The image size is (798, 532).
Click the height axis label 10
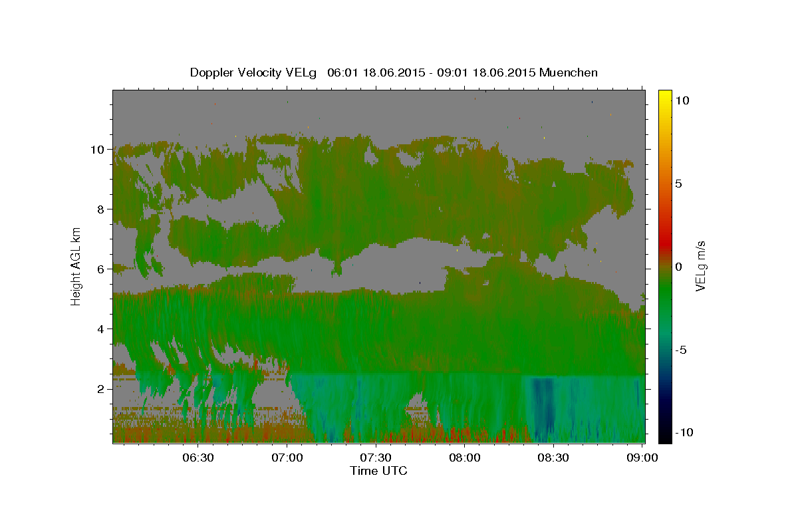click(97, 150)
